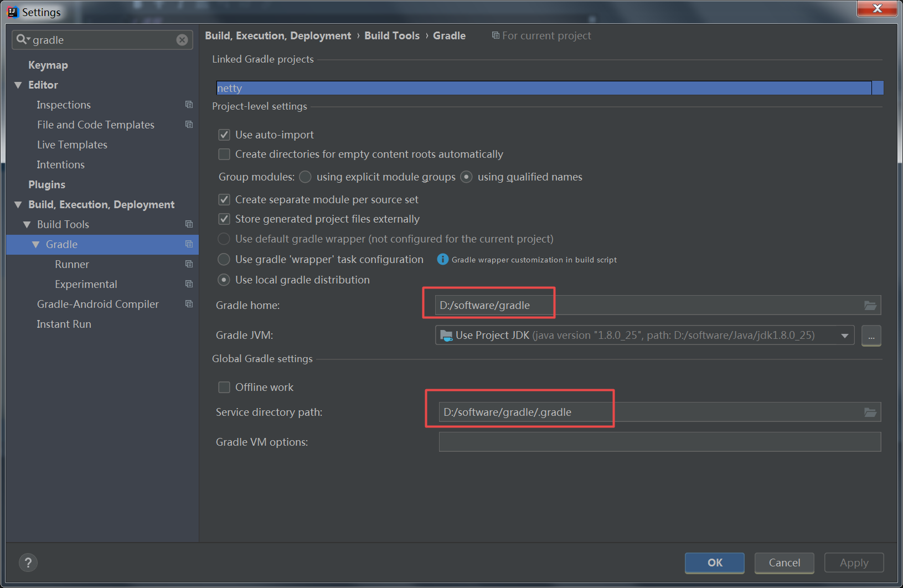Viewport: 903px width, 588px height.
Task: Focus the Service directory path field
Action: (660, 412)
